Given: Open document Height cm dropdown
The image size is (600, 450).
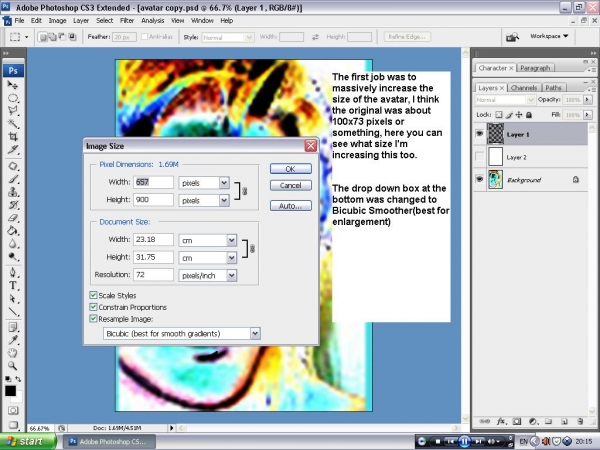Looking at the screenshot, I should [232, 258].
